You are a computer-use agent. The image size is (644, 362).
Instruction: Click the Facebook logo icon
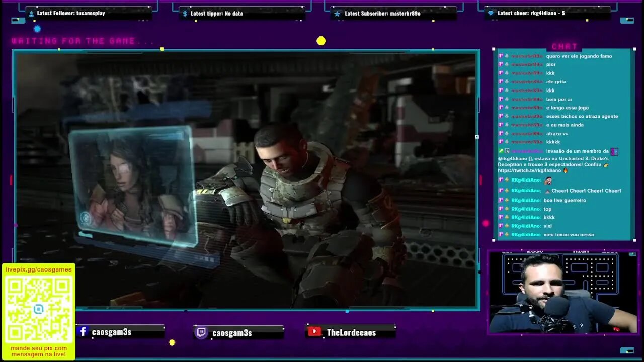click(83, 332)
